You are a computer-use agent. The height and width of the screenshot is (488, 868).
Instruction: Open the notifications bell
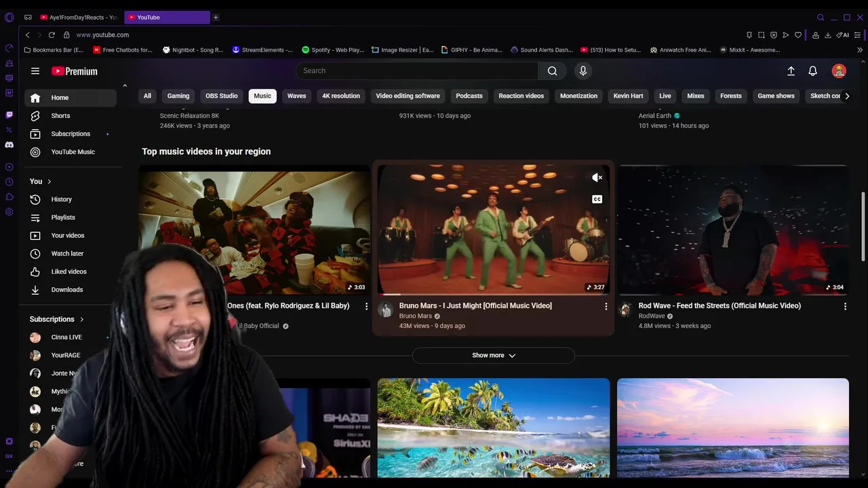(x=812, y=70)
